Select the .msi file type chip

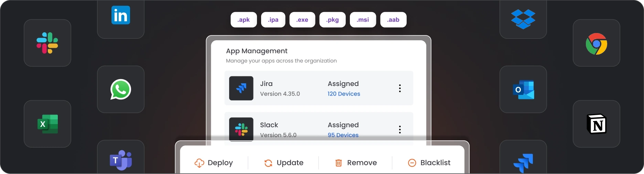click(363, 20)
